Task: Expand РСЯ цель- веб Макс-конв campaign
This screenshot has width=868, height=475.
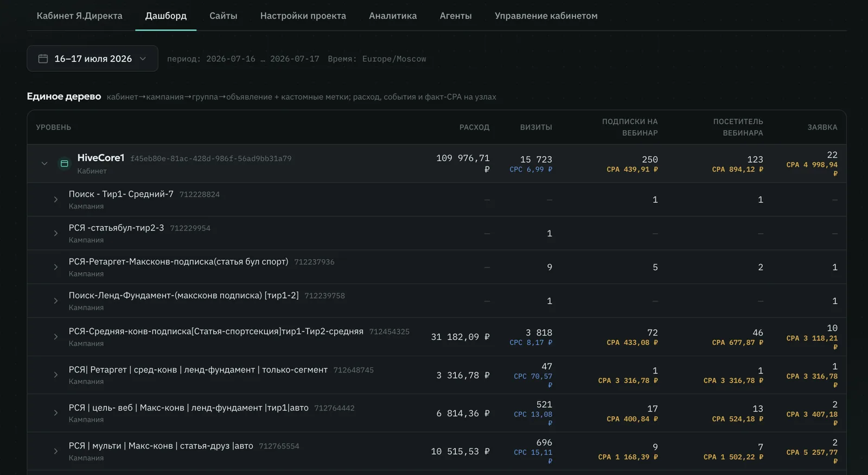Action: tap(55, 413)
